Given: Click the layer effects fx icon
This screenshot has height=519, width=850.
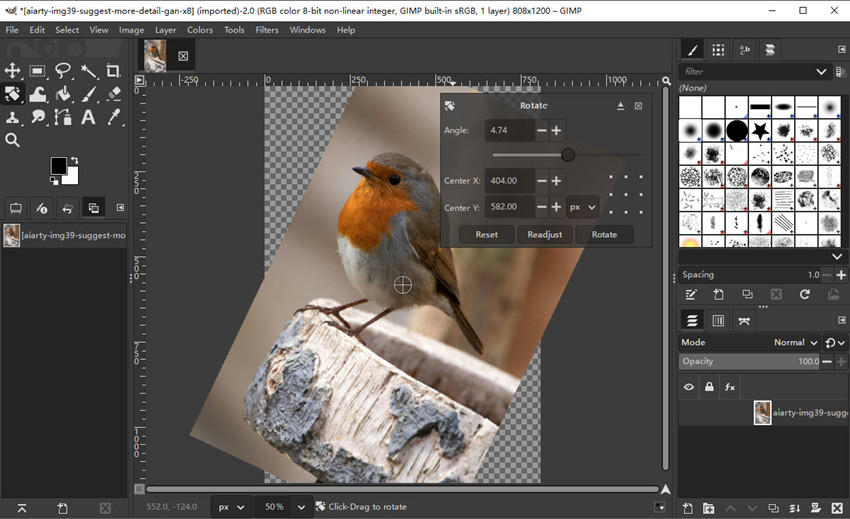Looking at the screenshot, I should click(x=730, y=387).
